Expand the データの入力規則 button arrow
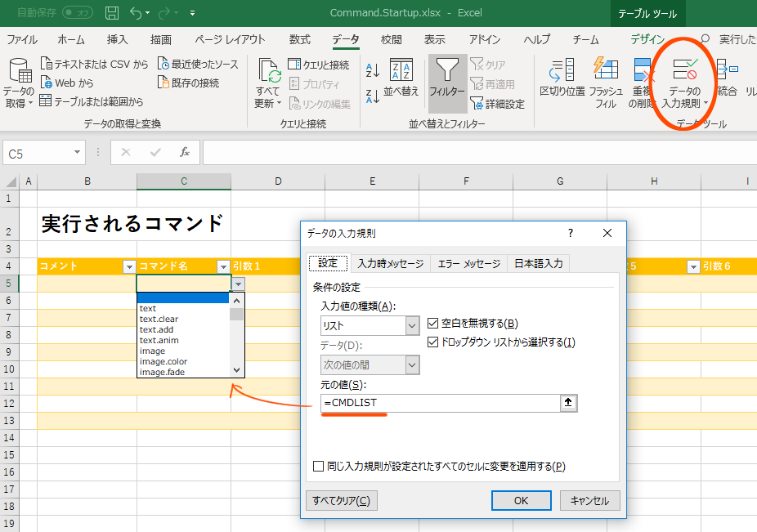Viewport: 757px width, 532px height. click(705, 103)
